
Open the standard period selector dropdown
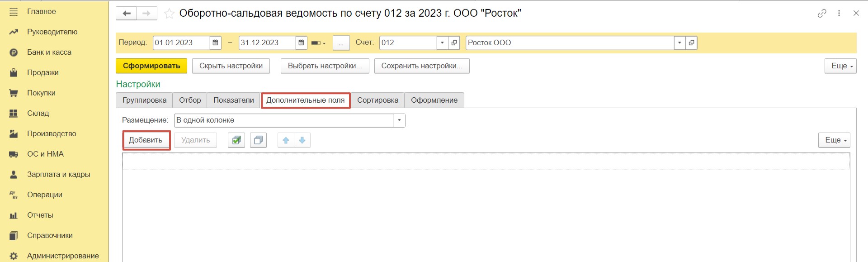pos(318,43)
